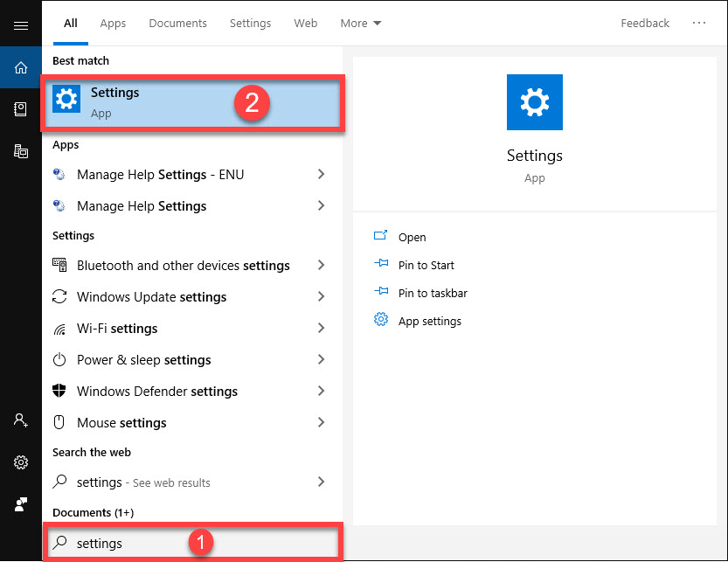This screenshot has height=562, width=728.
Task: Open the Settings App best match result
Action: tap(192, 102)
